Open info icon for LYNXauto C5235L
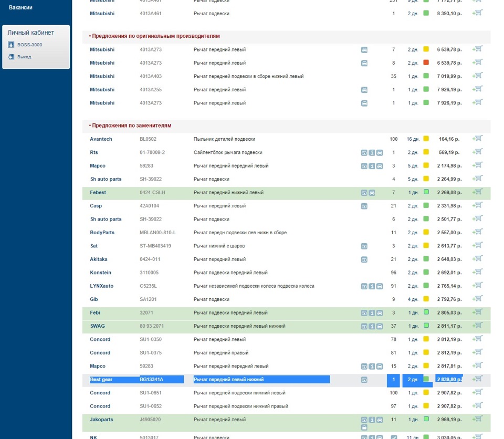Image resolution: width=504 pixels, height=439 pixels. point(372,286)
